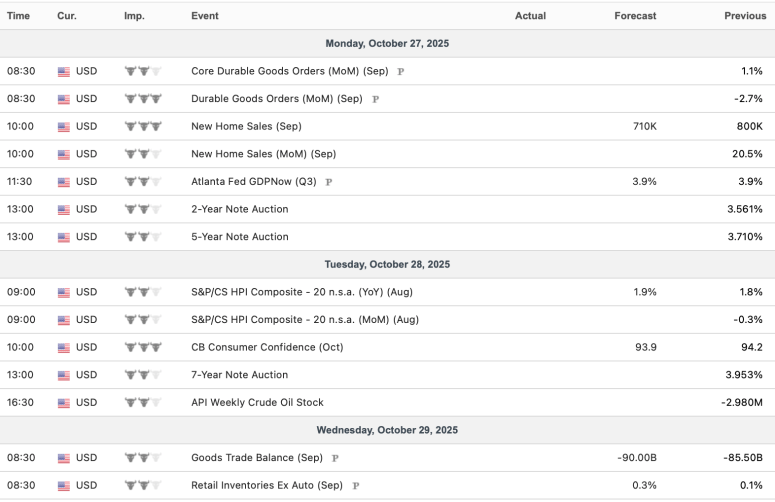Image resolution: width=775 pixels, height=502 pixels.
Task: Click the US flag in the API Weekly Crude Oil row
Action: pos(64,403)
